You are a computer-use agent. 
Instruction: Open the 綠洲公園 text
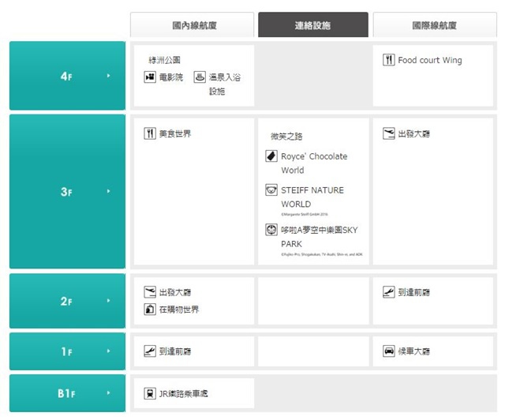coord(164,60)
